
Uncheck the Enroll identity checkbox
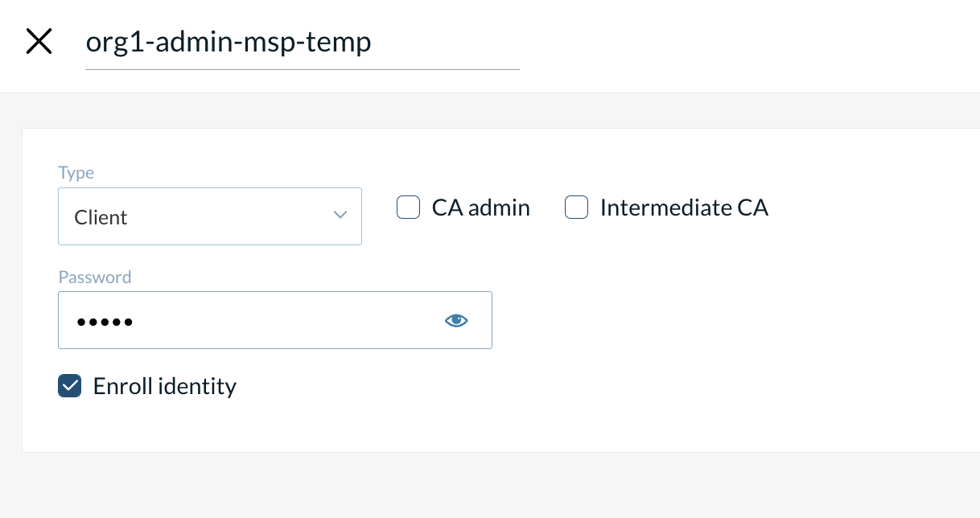click(x=70, y=386)
